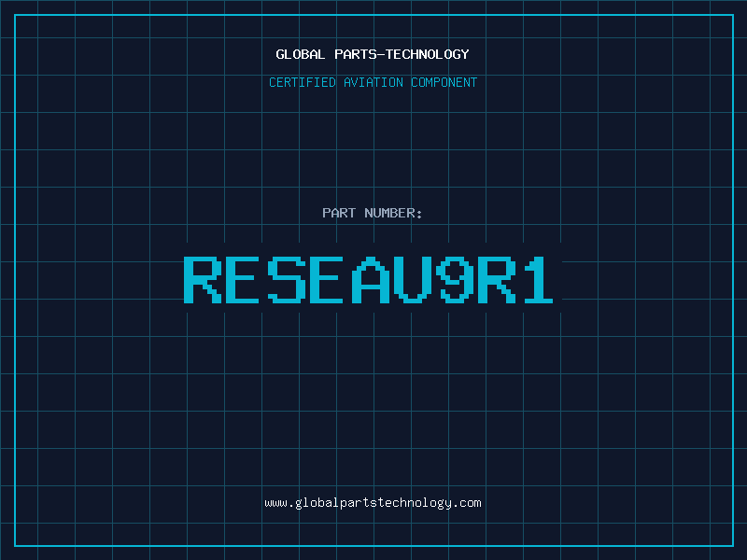This screenshot has width=747, height=560.
Task: Select the GLOBAL PARTS-TECHNOLOGY heading
Action: pos(373,54)
